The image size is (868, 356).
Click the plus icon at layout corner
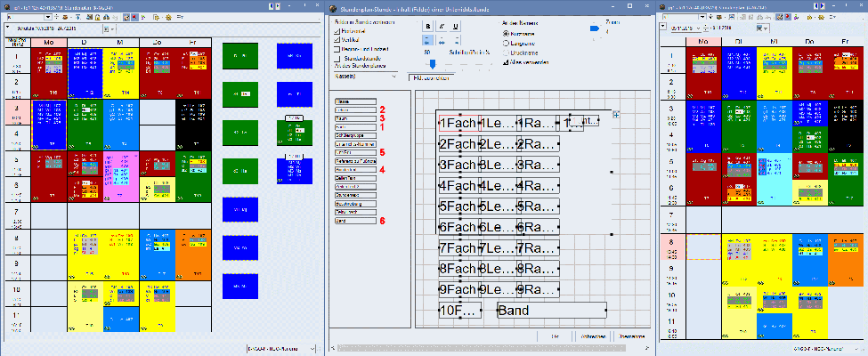click(618, 113)
